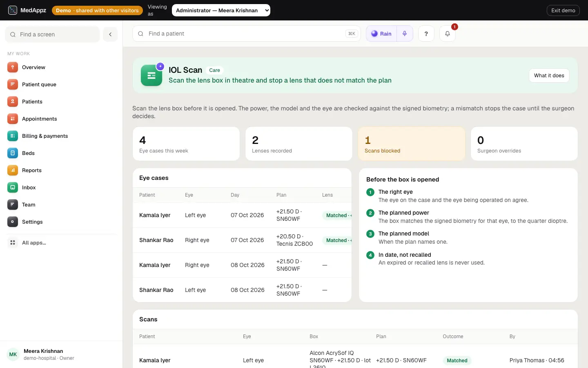Focus the Find a screen search field
Screen dimensions: 588x368
pyautogui.click(x=52, y=34)
